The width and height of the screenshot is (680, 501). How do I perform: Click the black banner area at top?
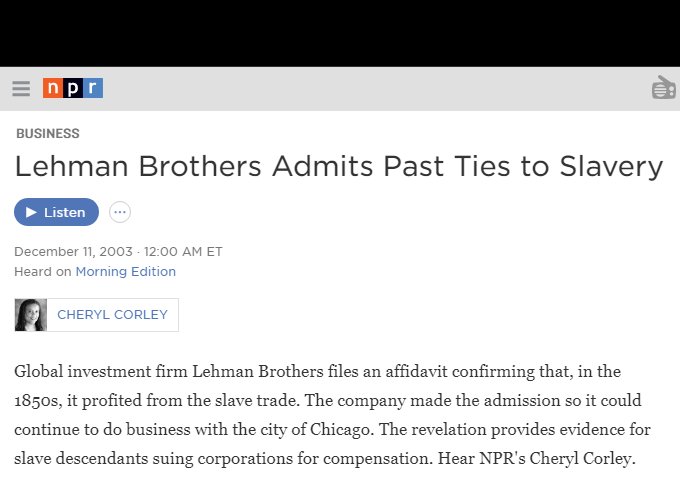pos(340,33)
